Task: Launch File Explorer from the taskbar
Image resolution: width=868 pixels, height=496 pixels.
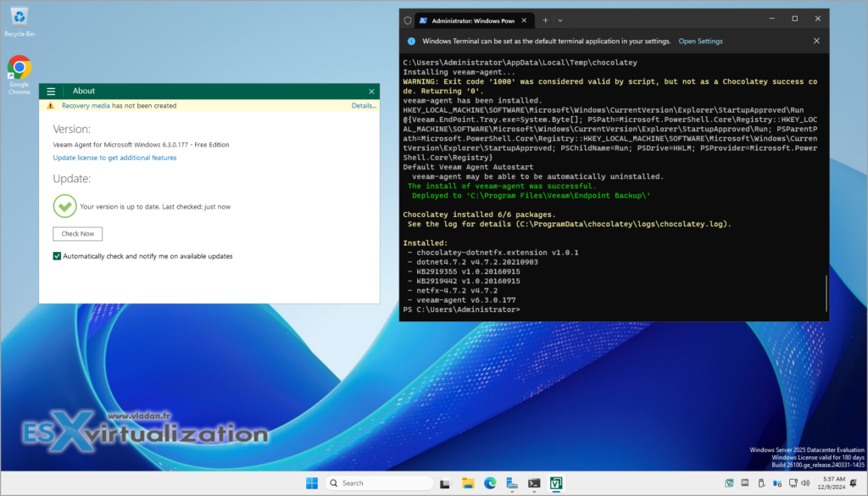Action: pos(469,482)
